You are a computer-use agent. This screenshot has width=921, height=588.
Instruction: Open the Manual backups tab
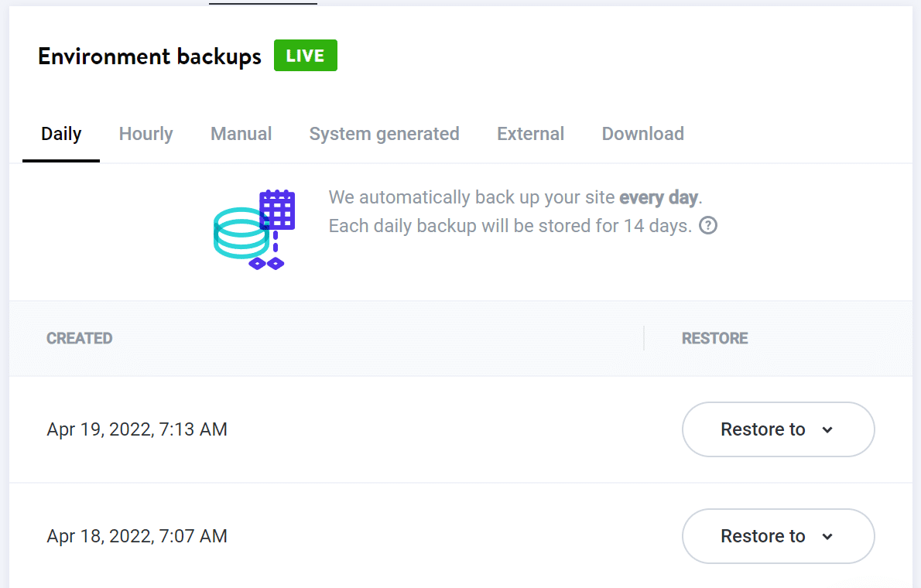click(x=241, y=133)
